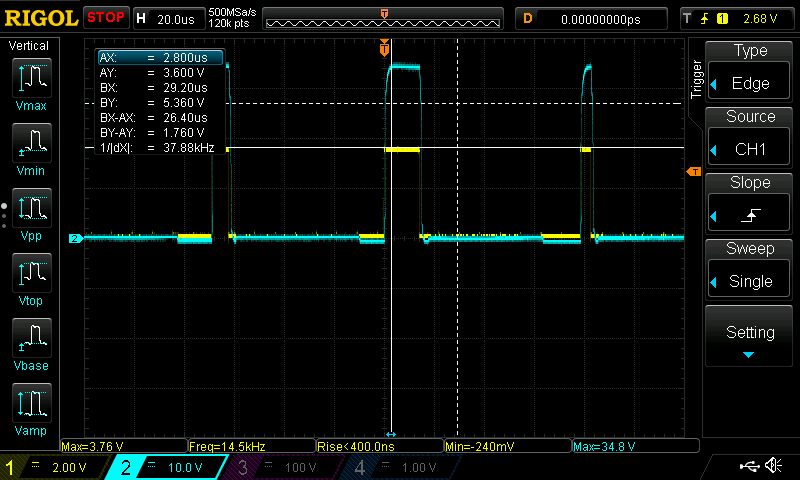This screenshot has height=480, width=800.
Task: Select the BX cursor value 29.20us
Action: point(153,88)
